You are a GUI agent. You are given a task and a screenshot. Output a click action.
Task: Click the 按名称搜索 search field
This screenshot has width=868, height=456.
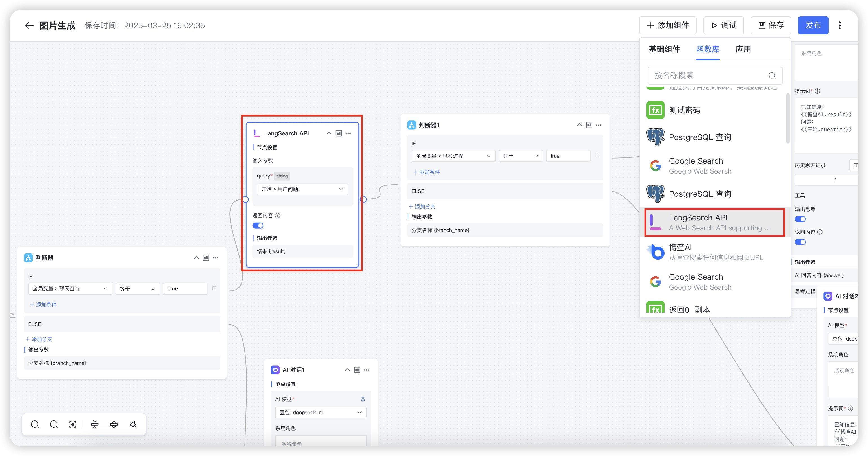(708, 75)
